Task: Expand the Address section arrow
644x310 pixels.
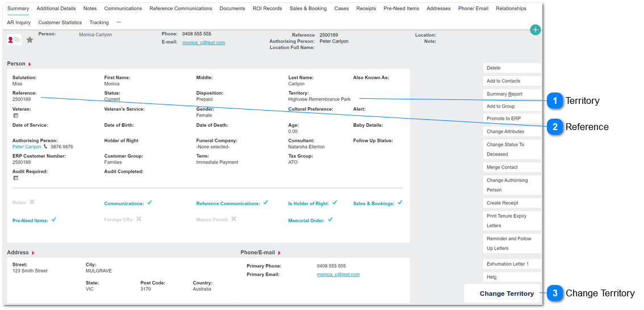Action: tap(34, 253)
